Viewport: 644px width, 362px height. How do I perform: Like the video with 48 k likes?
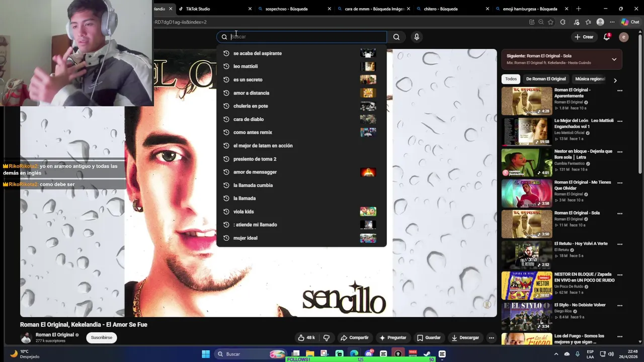pos(306,338)
